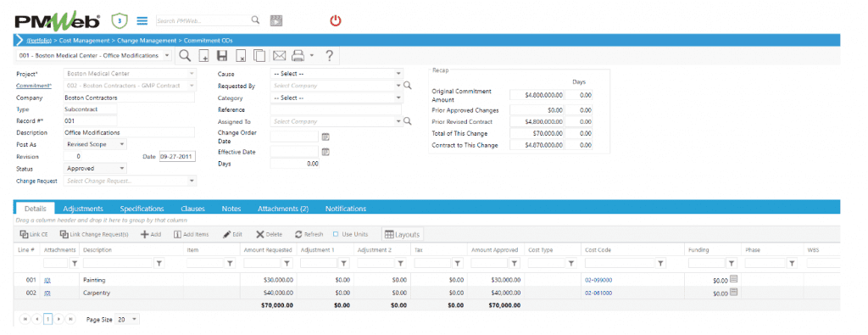Click the Details tab
Image resolution: width=868 pixels, height=335 pixels.
[x=36, y=209]
